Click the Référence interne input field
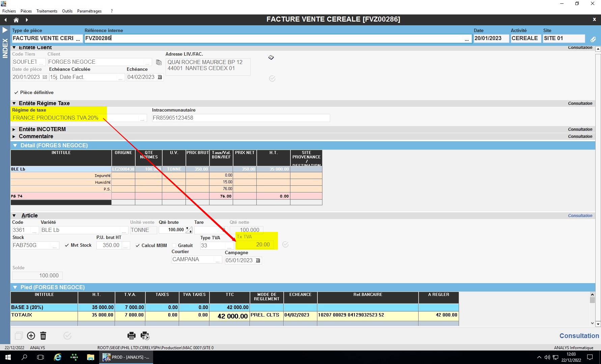The width and height of the screenshot is (601, 364). [x=273, y=38]
